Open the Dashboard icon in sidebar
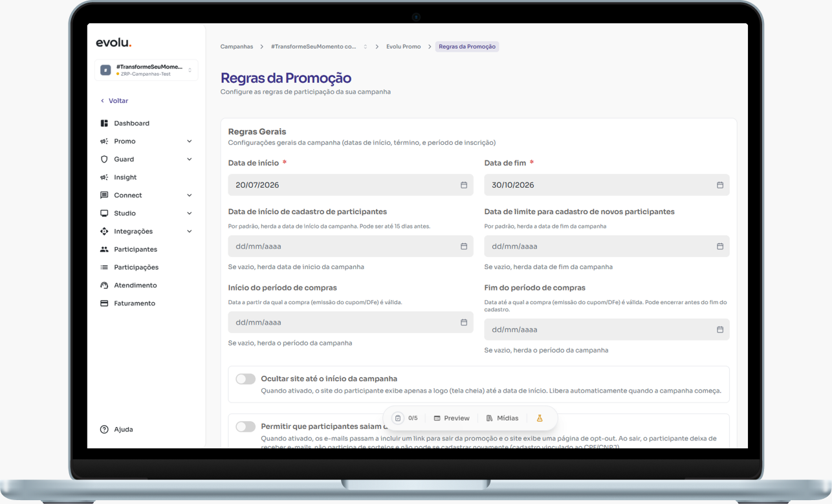This screenshot has width=832, height=504. click(x=104, y=123)
